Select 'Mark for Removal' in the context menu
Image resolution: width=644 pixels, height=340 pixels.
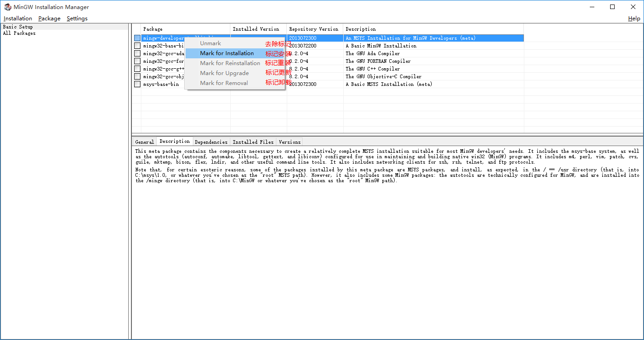[224, 83]
